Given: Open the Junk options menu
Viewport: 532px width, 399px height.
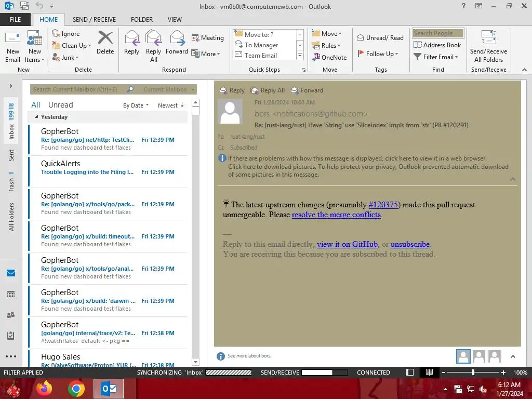Looking at the screenshot, I should [65, 57].
